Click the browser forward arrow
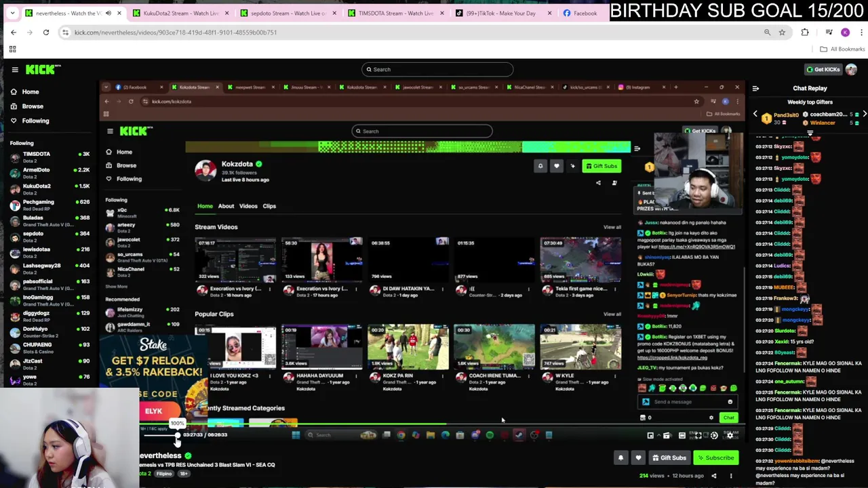Image resolution: width=868 pixels, height=488 pixels. [x=30, y=33]
